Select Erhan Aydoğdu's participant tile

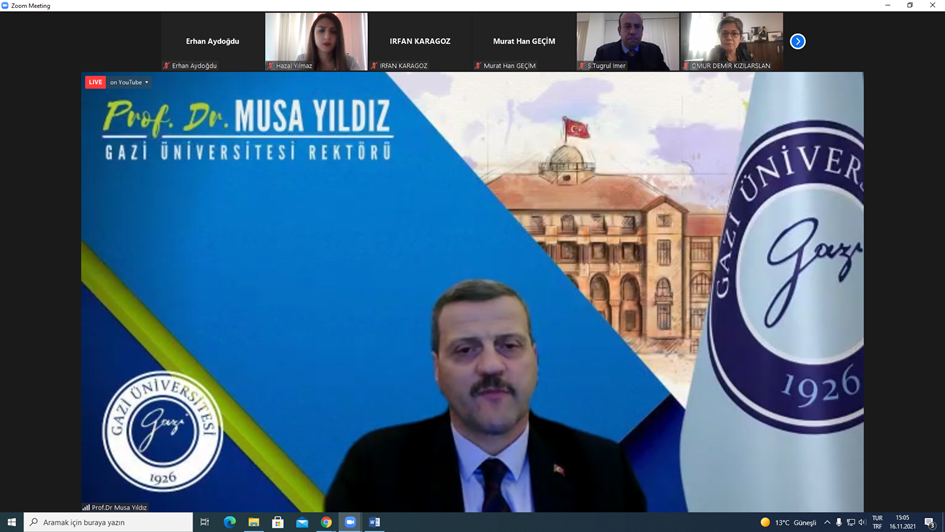pos(212,41)
